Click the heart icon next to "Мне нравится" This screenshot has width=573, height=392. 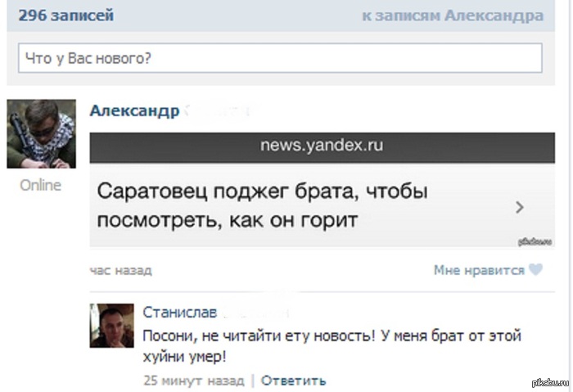pos(535,270)
